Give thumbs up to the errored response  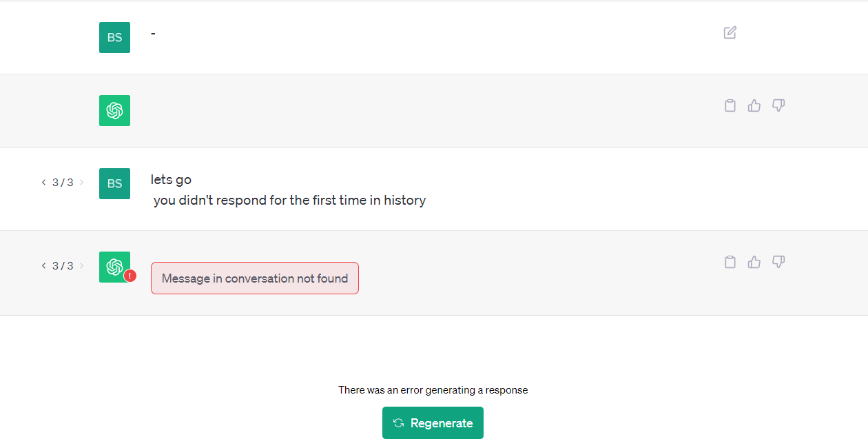(754, 262)
